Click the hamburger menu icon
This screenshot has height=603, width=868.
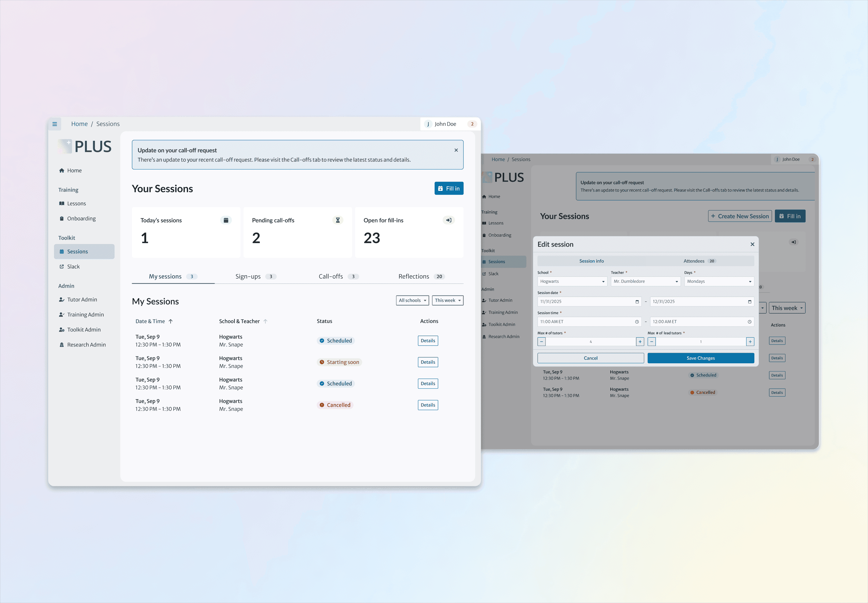[55, 124]
